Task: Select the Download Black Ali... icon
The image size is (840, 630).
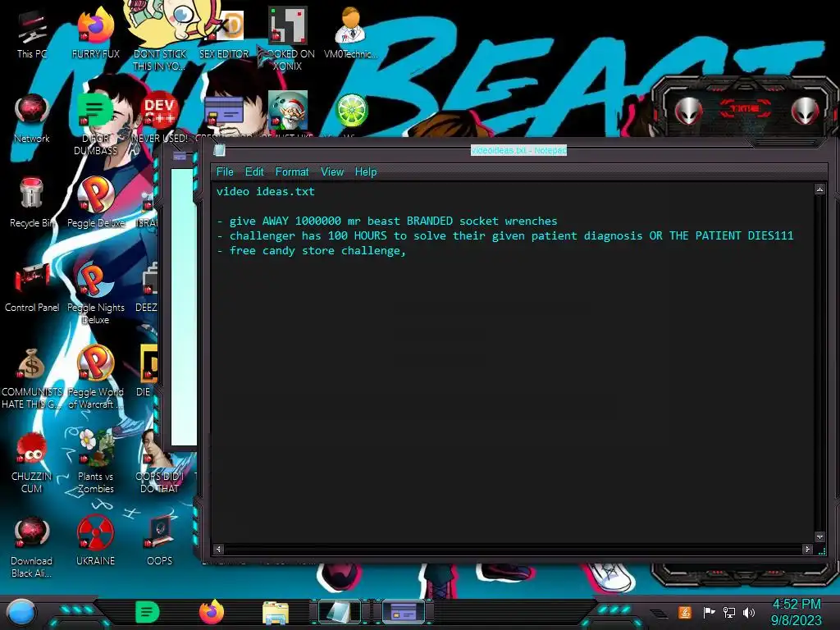Action: point(32,547)
